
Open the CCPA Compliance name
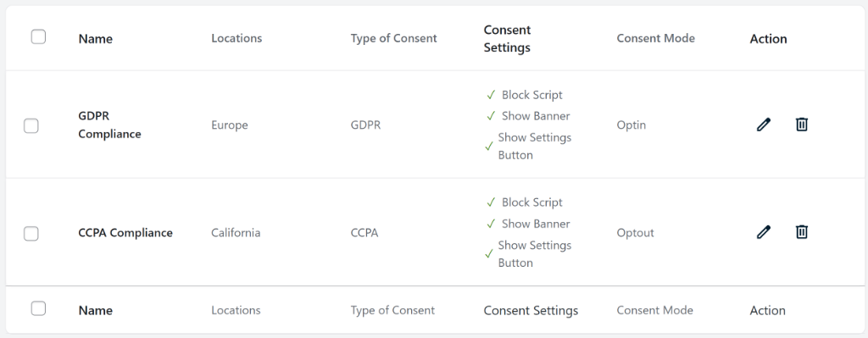click(x=125, y=232)
